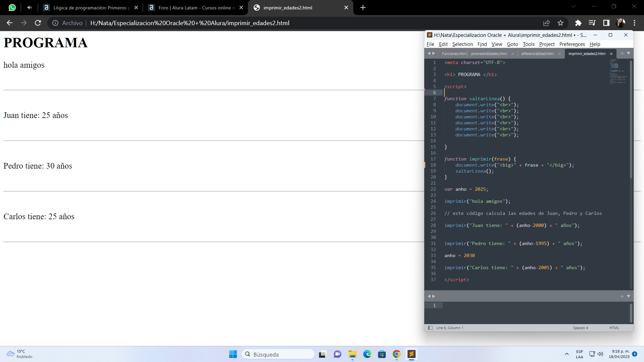Open the Edit menu in Sublime Text
This screenshot has width=644, height=362.
[443, 44]
